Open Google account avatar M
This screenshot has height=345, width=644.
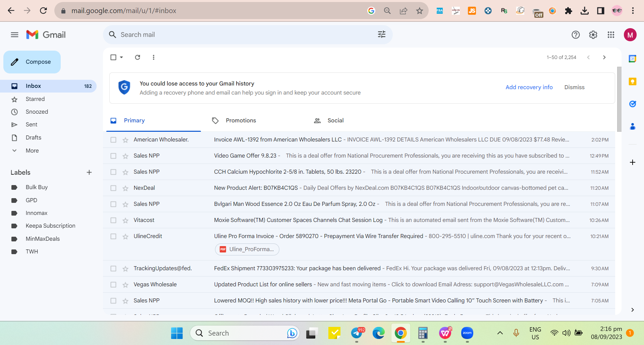point(630,35)
